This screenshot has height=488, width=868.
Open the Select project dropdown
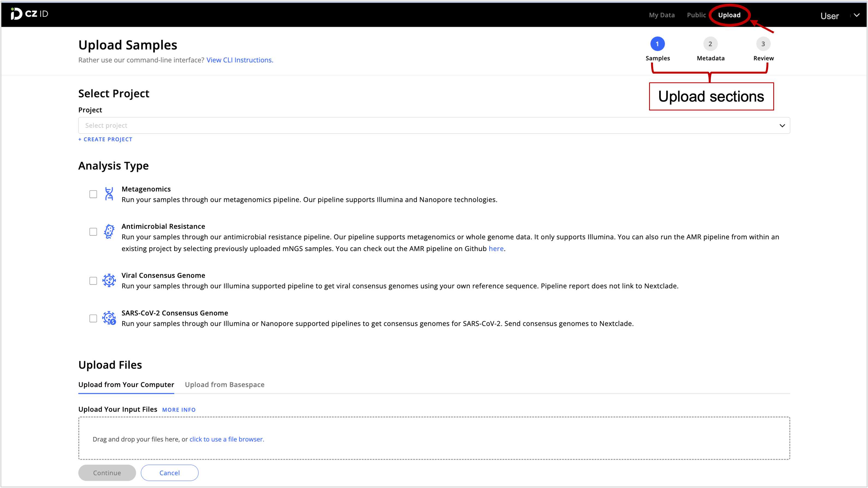point(434,125)
